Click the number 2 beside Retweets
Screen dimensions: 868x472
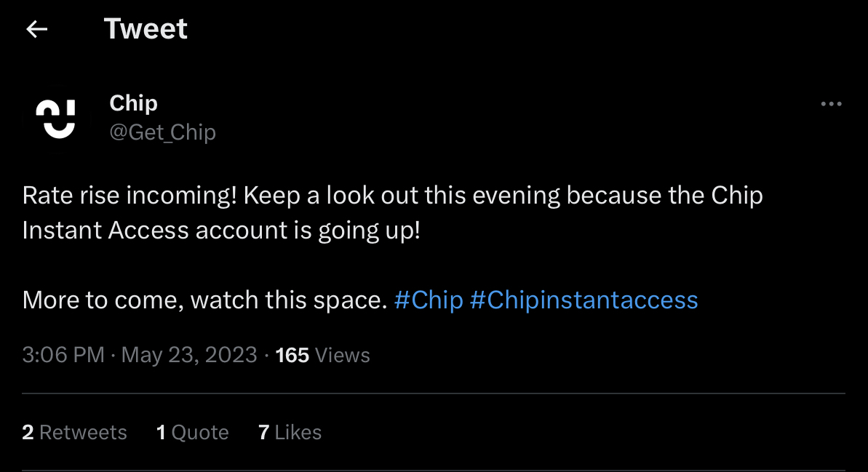coord(28,432)
